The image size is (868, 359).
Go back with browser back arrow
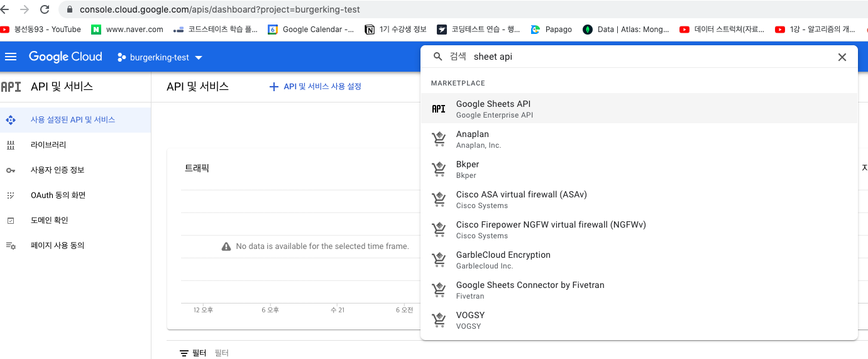[x=5, y=9]
